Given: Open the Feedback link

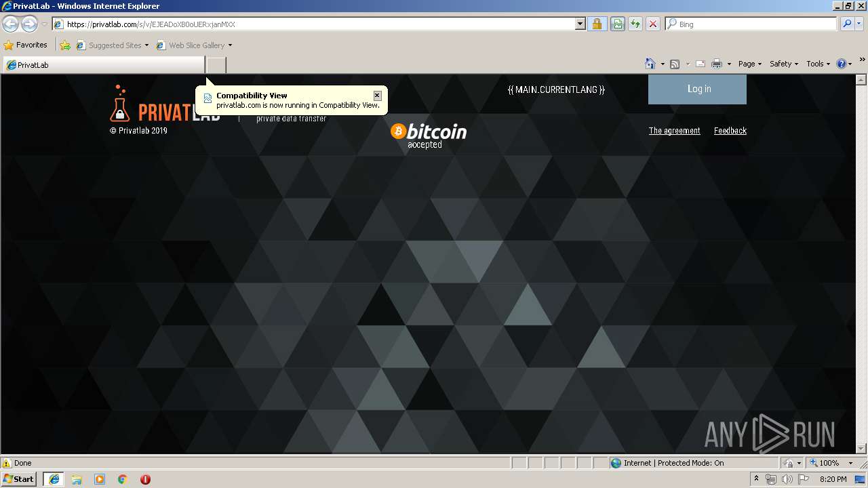Looking at the screenshot, I should (x=730, y=131).
